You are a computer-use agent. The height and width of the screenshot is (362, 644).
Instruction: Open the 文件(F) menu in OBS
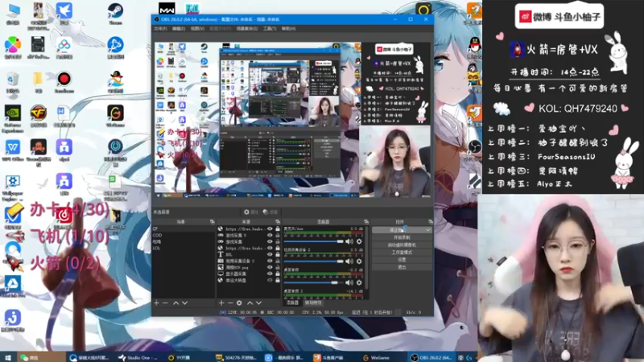pos(160,29)
